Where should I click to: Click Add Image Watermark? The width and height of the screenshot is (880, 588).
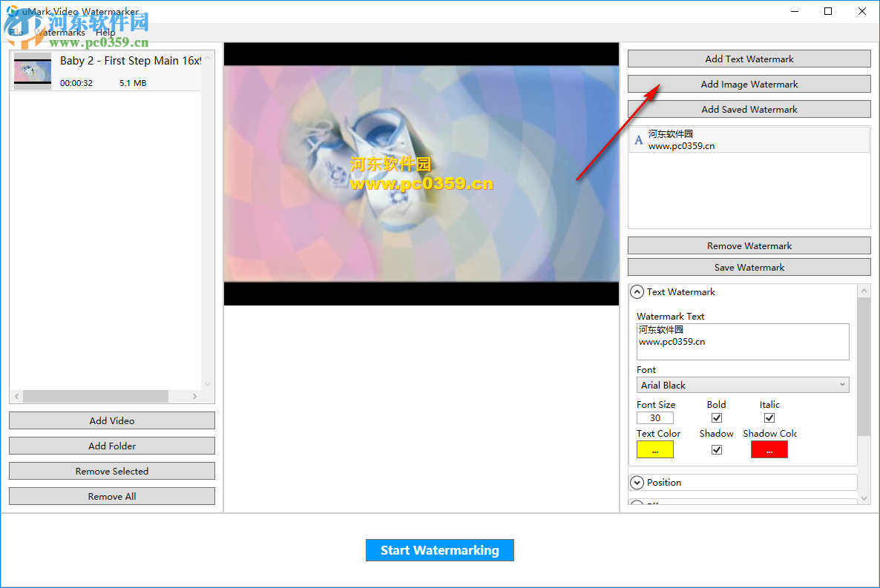(x=749, y=84)
